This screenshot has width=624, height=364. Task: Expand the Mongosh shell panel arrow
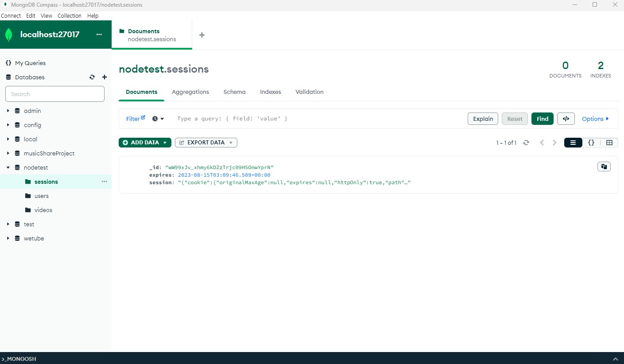pyautogui.click(x=615, y=359)
